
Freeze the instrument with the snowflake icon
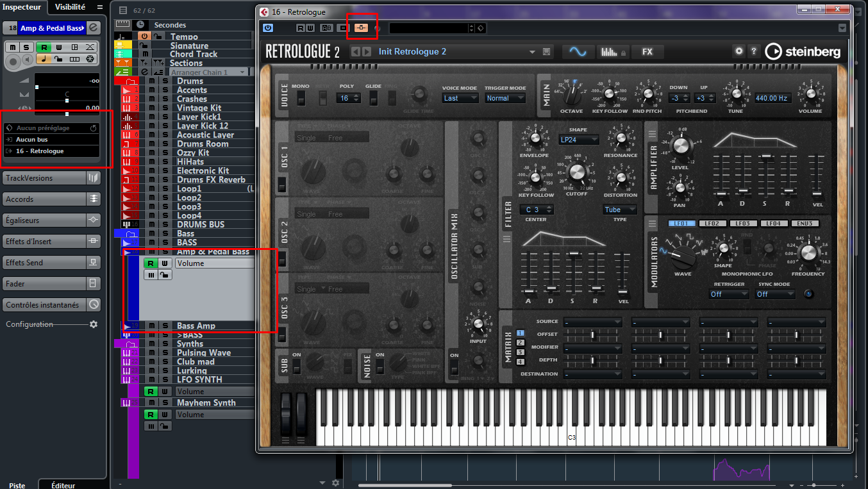coord(90,60)
